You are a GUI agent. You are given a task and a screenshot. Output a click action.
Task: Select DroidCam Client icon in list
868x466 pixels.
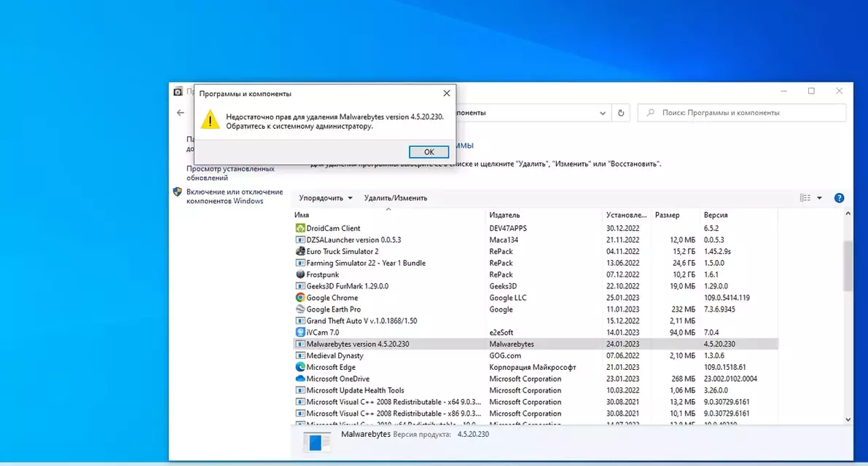[300, 228]
